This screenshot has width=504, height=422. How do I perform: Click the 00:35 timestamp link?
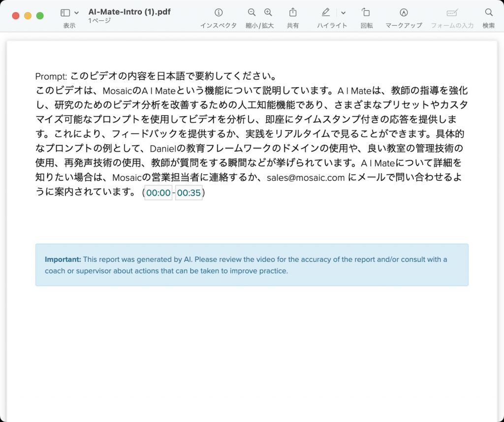coord(189,193)
